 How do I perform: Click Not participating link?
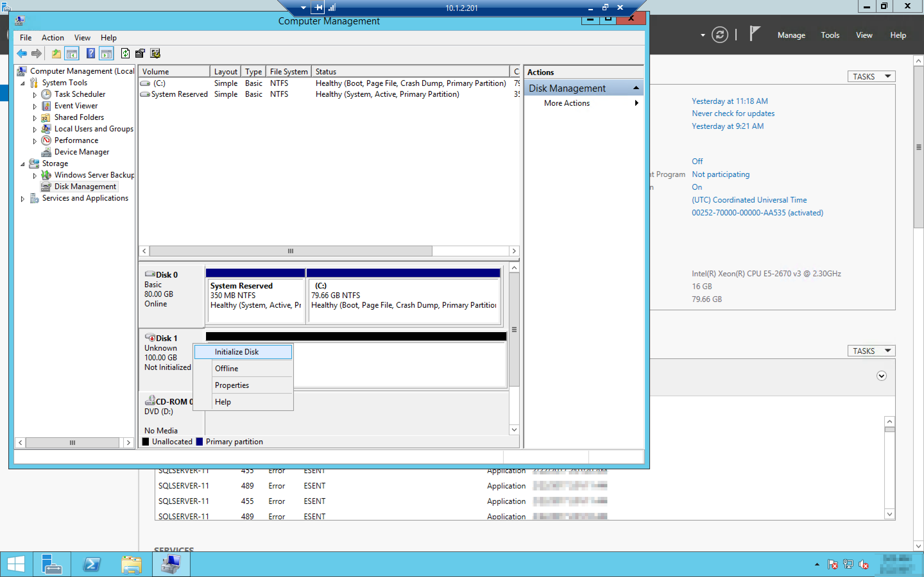pyautogui.click(x=720, y=174)
